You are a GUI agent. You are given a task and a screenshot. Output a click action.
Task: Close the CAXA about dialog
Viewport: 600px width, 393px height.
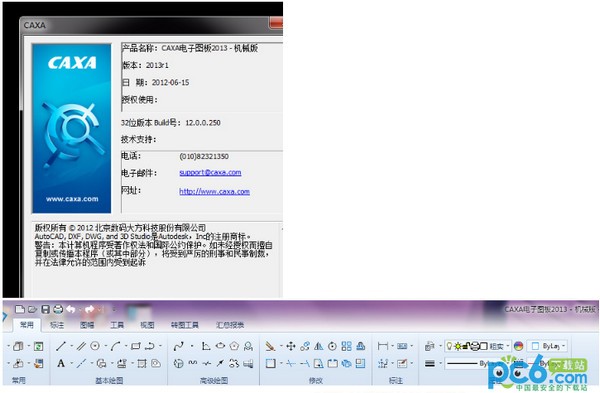pos(276,23)
